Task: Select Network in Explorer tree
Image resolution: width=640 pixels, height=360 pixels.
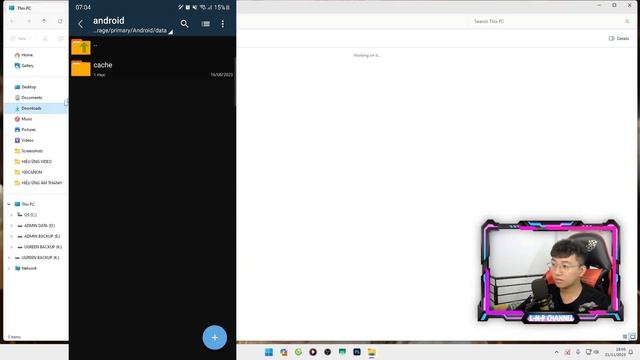Action: (x=26, y=268)
